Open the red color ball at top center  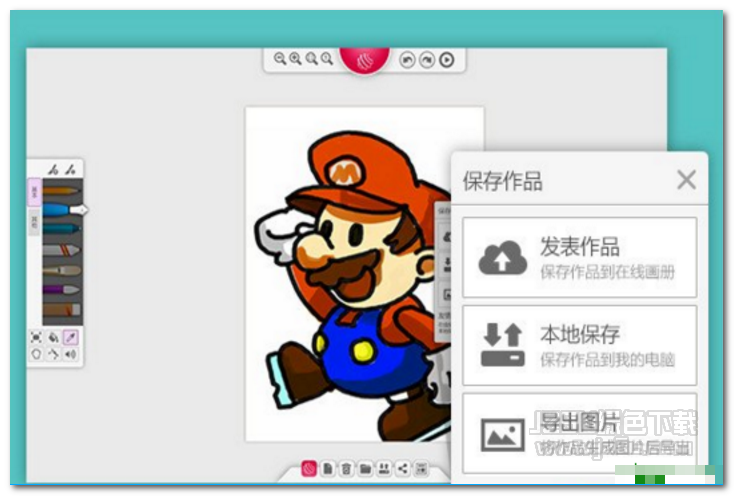365,59
